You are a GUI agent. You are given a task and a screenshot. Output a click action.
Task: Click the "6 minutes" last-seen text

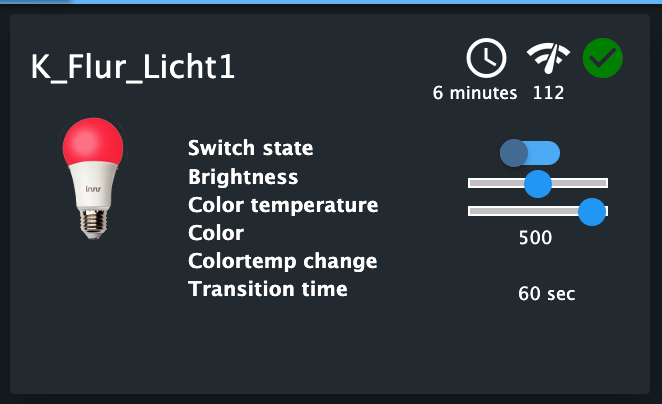click(x=475, y=93)
